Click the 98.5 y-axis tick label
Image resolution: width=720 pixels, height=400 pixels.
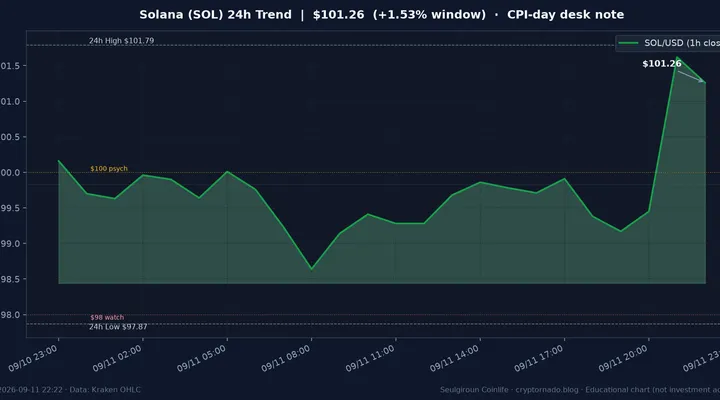[x=10, y=279]
